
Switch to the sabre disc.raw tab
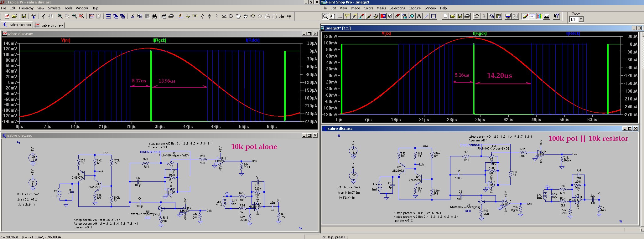(49, 25)
